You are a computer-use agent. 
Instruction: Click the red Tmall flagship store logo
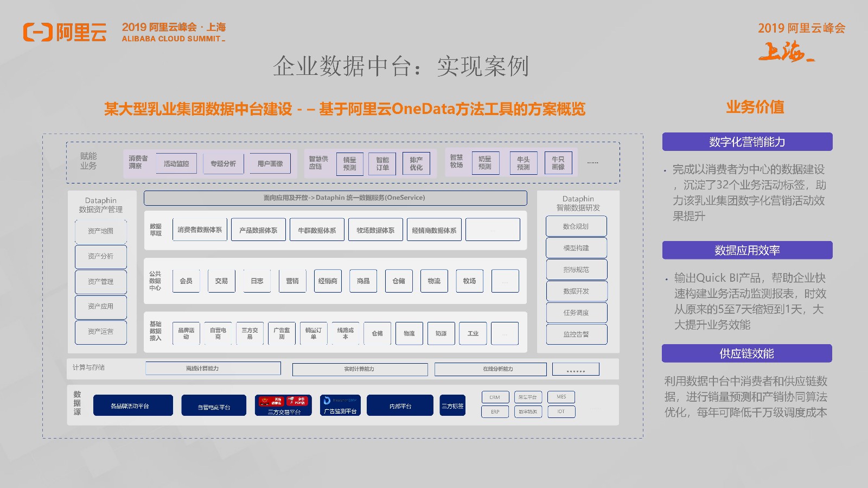(x=270, y=401)
